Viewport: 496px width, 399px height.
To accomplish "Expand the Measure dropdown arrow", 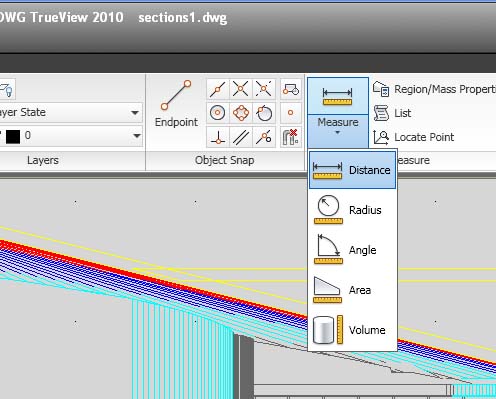I will click(x=338, y=131).
